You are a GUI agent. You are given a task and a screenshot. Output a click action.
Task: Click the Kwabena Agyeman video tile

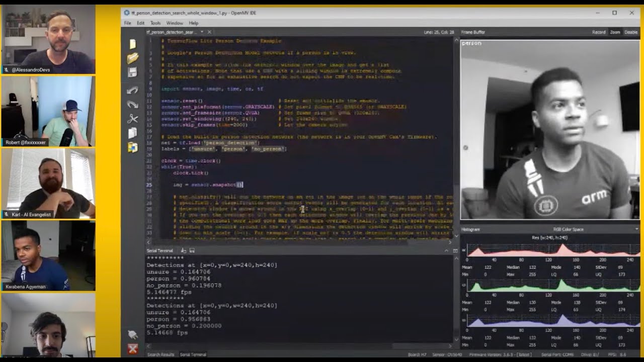pos(48,255)
